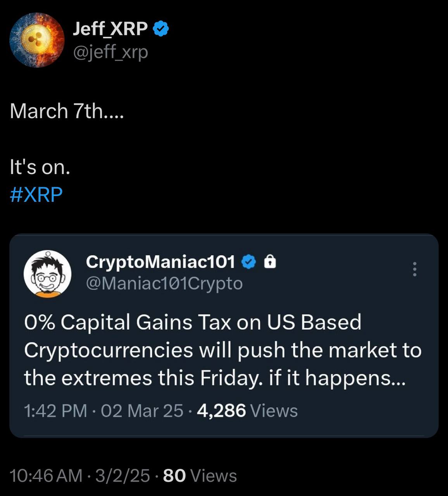Viewport: 448px width, 496px height.
Task: Click the @jeff_xrp handle
Action: coord(110,52)
